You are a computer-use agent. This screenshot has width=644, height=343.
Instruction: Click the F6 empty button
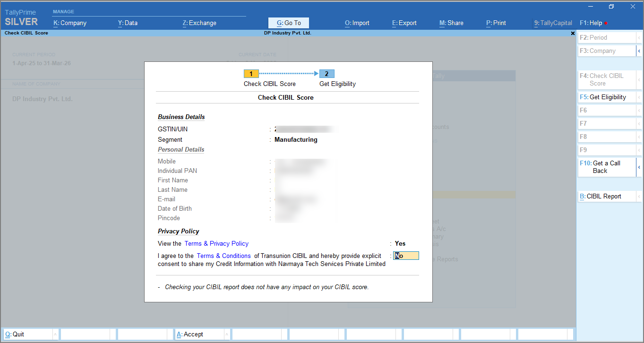point(607,110)
